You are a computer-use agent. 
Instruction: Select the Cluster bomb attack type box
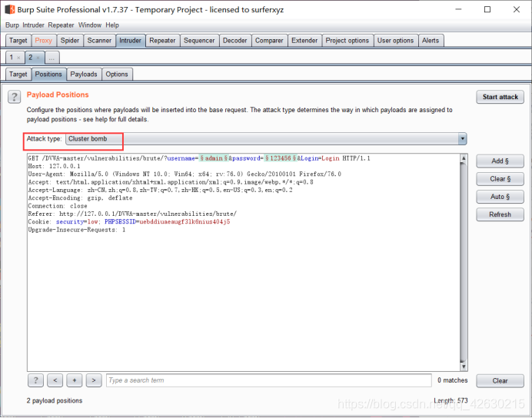266,138
